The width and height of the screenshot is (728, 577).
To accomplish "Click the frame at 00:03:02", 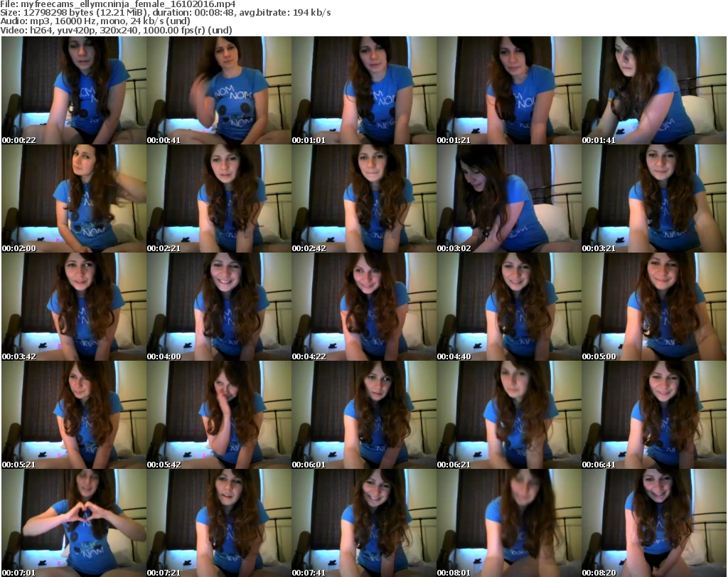I will click(x=508, y=198).
